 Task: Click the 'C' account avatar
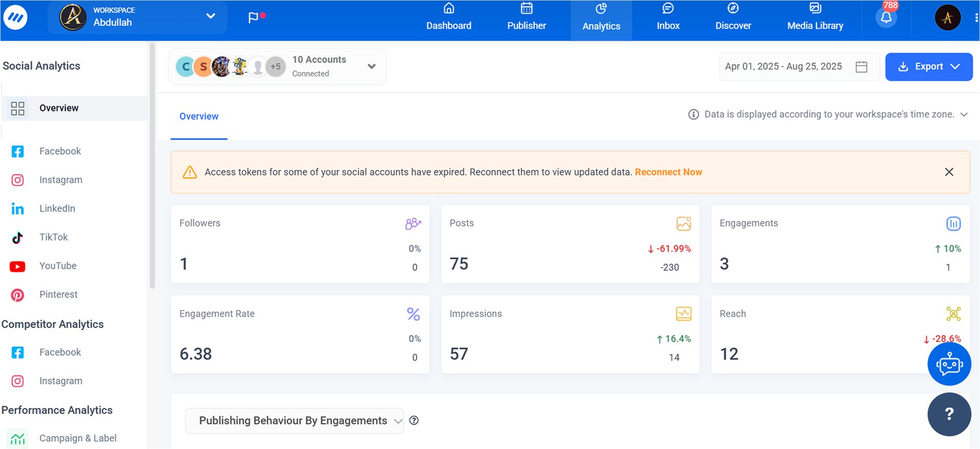[185, 67]
